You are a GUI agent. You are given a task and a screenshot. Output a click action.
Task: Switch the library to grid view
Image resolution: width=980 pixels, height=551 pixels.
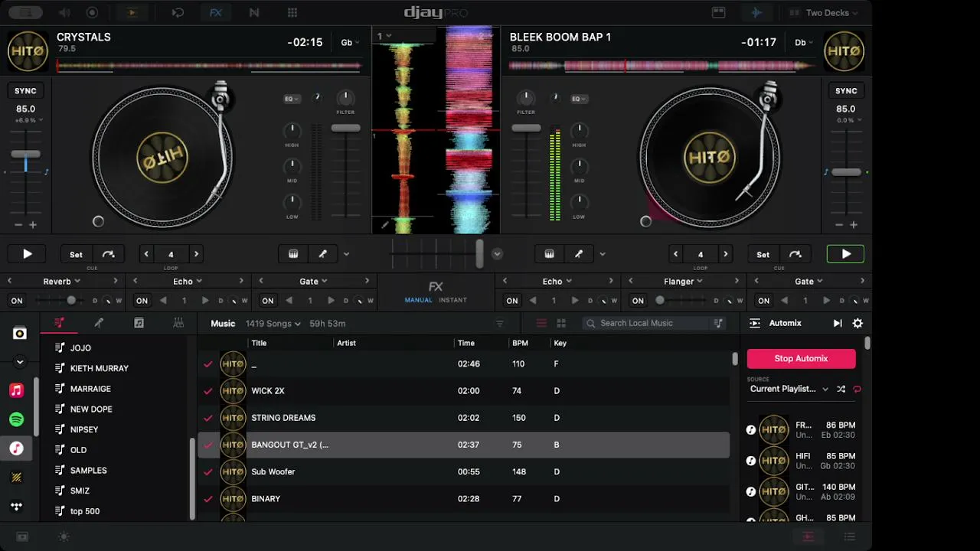click(561, 323)
